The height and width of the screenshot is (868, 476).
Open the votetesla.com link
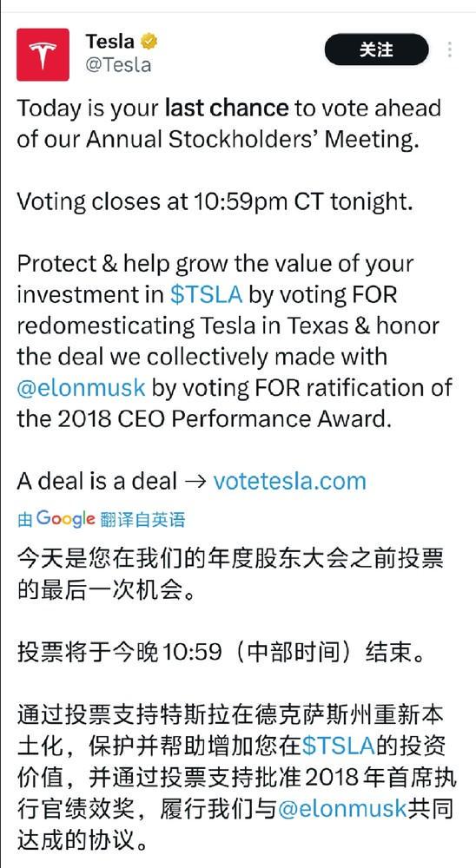(x=290, y=481)
